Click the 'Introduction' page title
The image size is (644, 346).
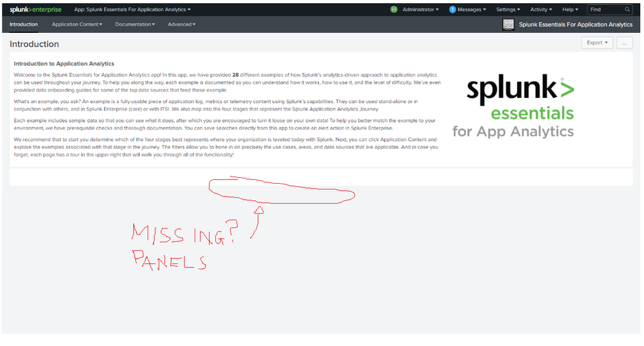click(34, 44)
